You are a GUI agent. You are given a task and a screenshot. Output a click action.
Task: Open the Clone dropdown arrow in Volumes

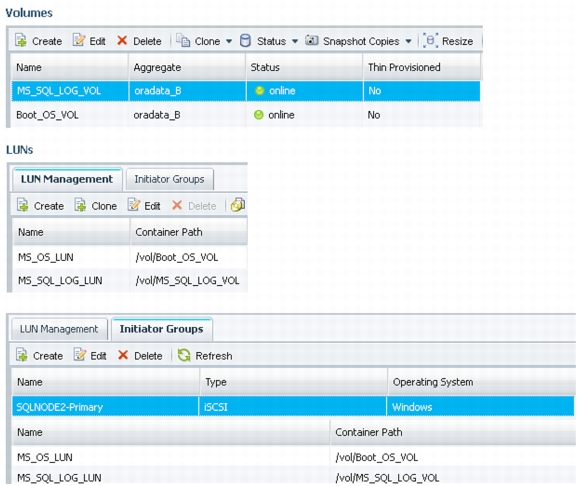coord(229,41)
